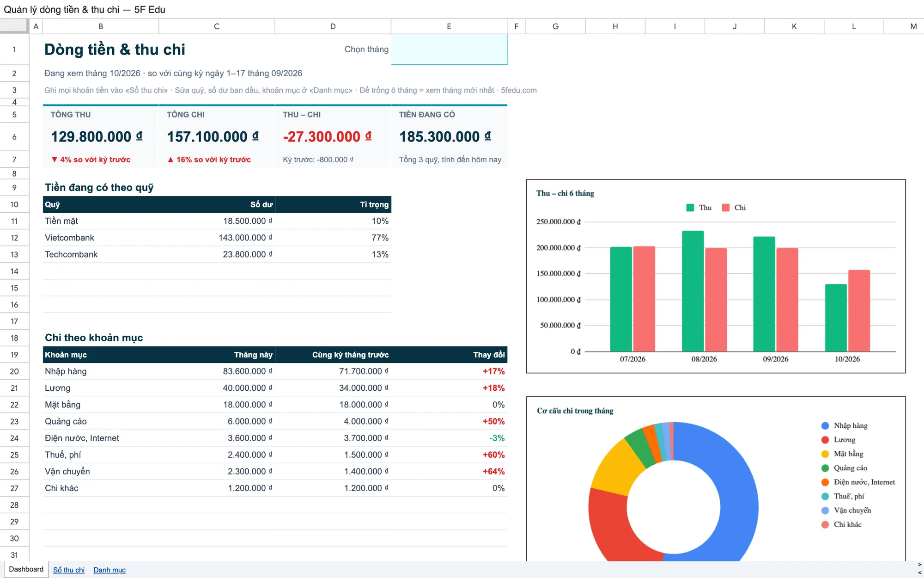Click the 185.300.000 Tiền đang có value
The height and width of the screenshot is (578, 924).
445,136
